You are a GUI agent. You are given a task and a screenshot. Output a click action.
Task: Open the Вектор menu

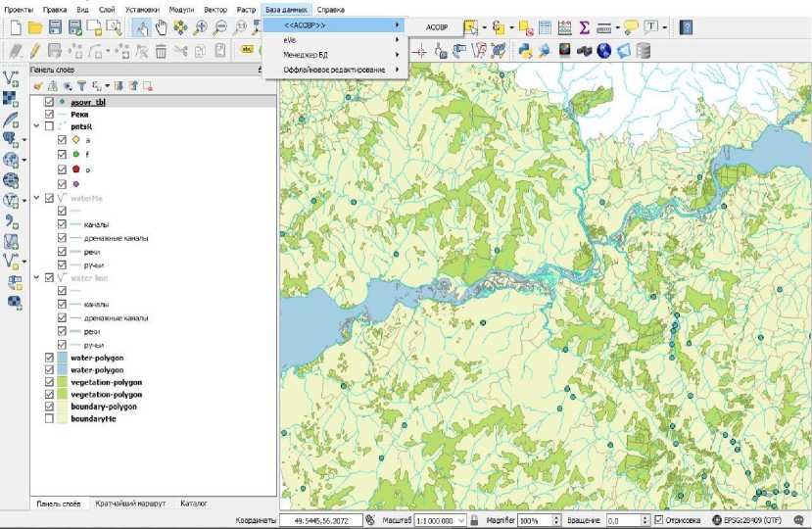(x=215, y=8)
